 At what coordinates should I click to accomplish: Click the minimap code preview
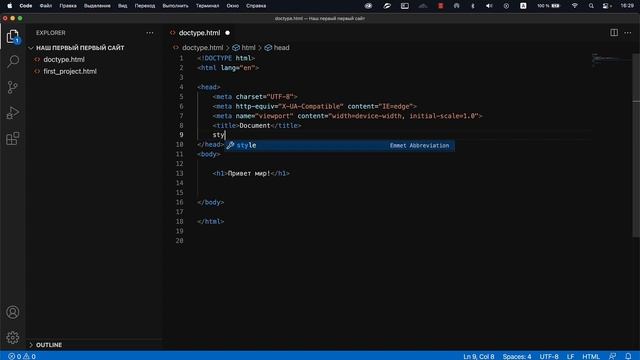point(610,59)
